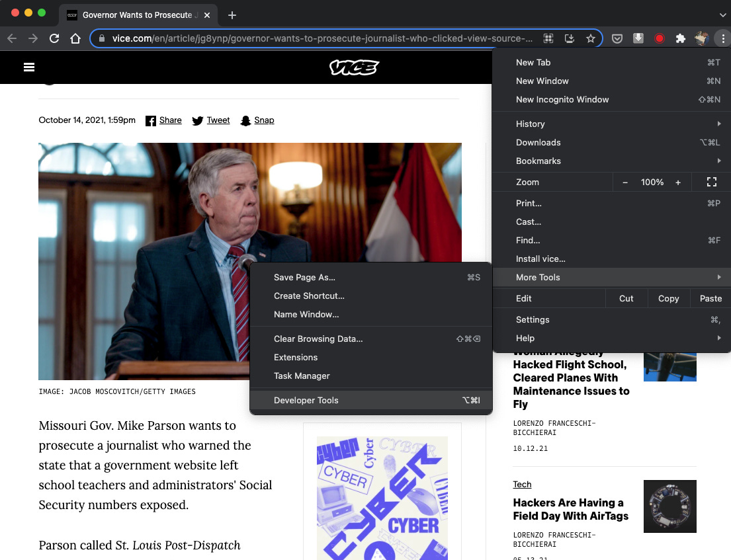The width and height of the screenshot is (731, 560).
Task: Open VICE hamburger navigation menu
Action: coord(29,67)
